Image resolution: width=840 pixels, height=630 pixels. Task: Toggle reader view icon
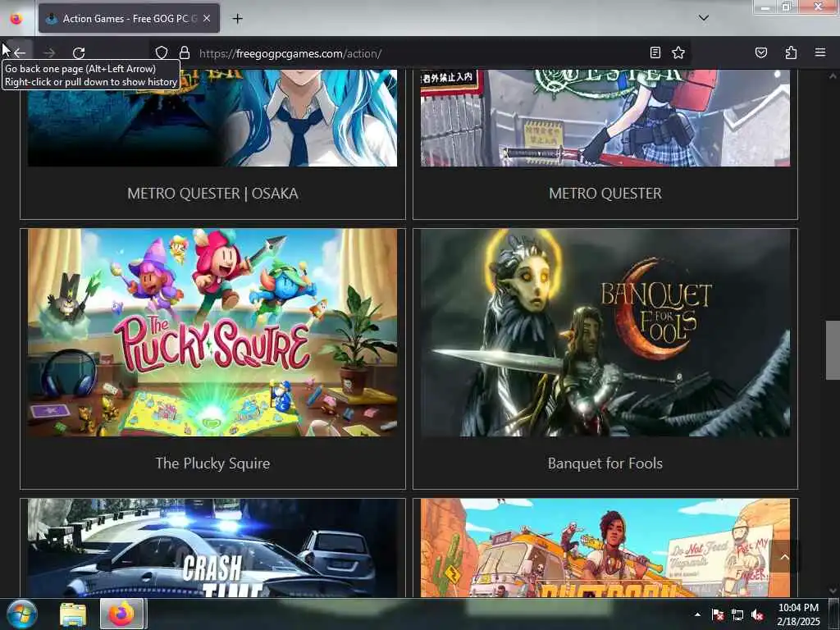pos(655,52)
